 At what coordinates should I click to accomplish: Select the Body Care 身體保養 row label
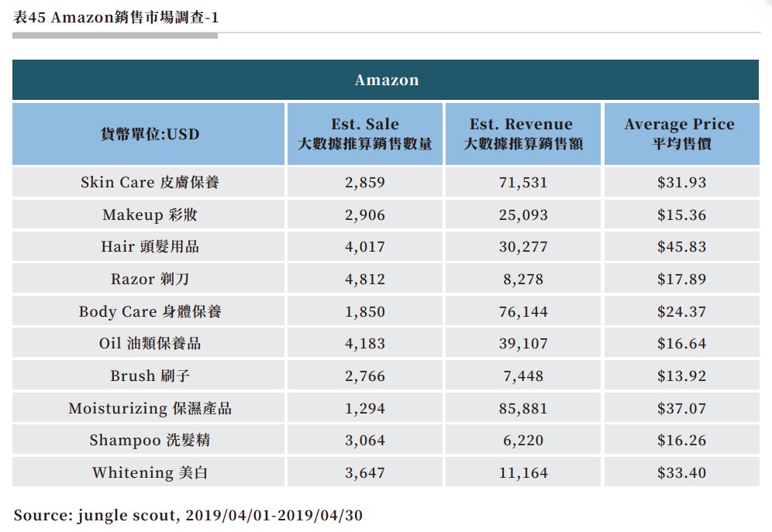point(147,311)
